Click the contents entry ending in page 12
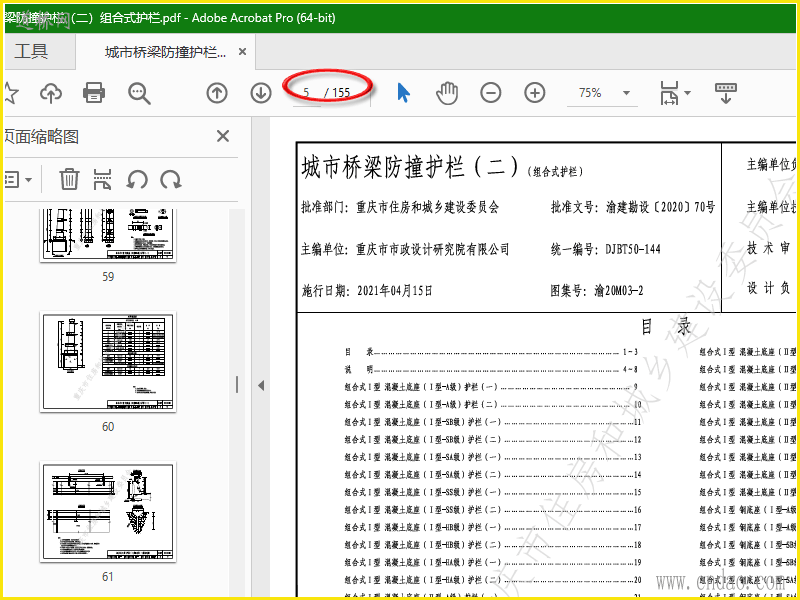 pos(493,440)
